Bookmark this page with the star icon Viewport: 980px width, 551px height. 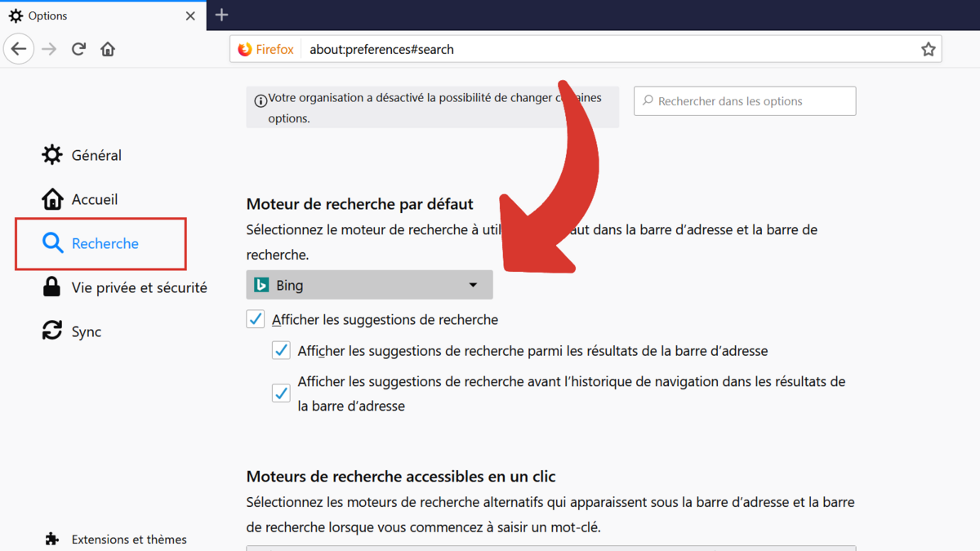928,49
